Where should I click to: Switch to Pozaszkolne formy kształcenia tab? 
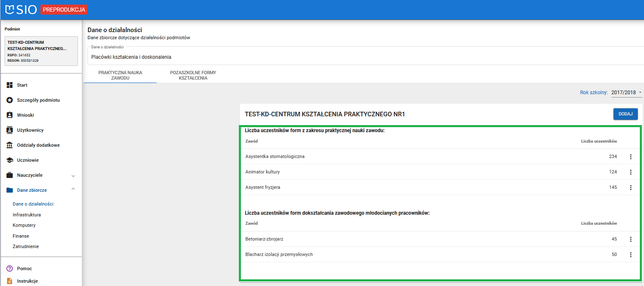click(193, 75)
